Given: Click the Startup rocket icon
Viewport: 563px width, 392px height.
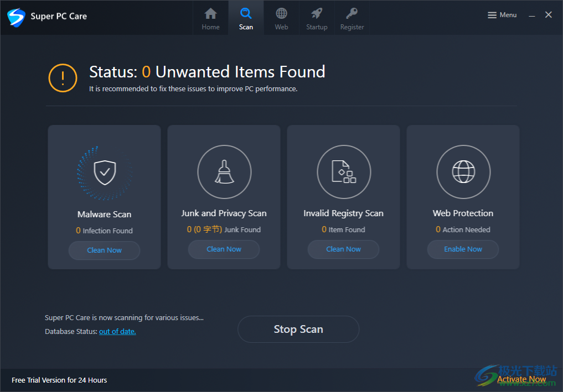Looking at the screenshot, I should (317, 14).
